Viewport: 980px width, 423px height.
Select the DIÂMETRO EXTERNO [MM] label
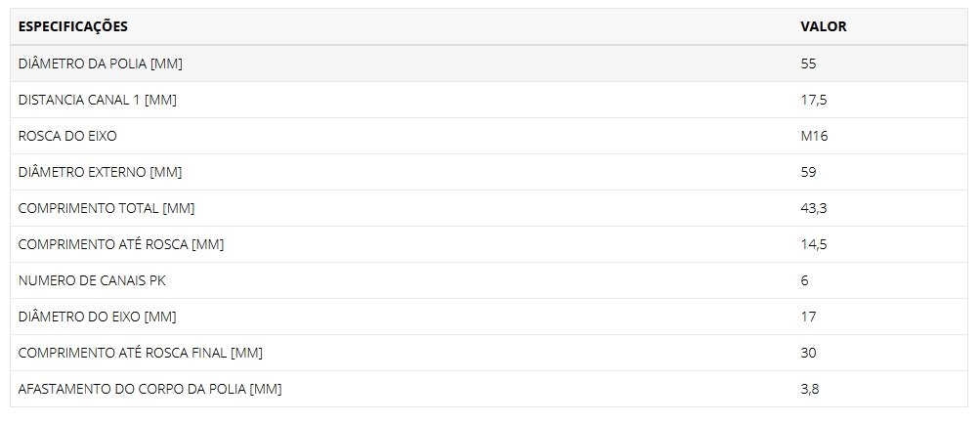[x=100, y=173]
